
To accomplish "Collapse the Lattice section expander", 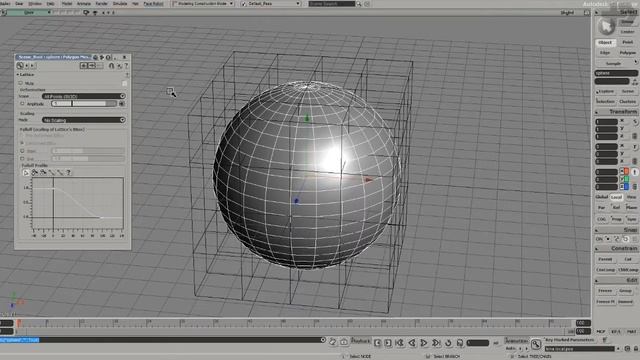I will pyautogui.click(x=18, y=75).
